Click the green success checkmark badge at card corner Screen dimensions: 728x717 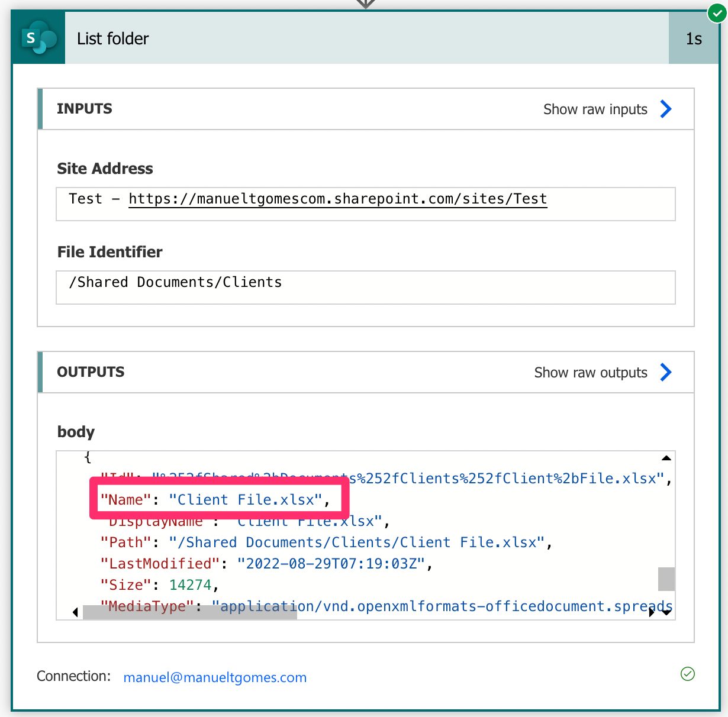tap(717, 12)
